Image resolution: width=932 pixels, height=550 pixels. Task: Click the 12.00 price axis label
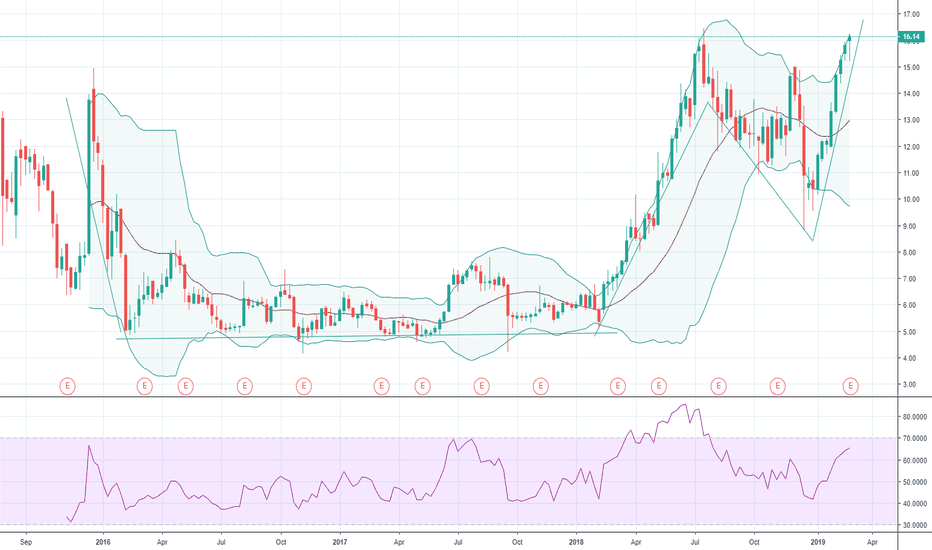(x=911, y=147)
